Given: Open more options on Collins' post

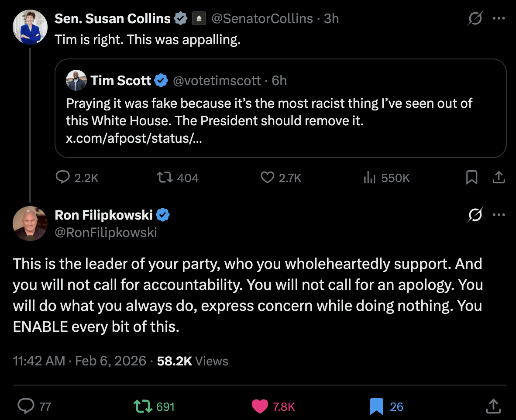Looking at the screenshot, I should [499, 19].
